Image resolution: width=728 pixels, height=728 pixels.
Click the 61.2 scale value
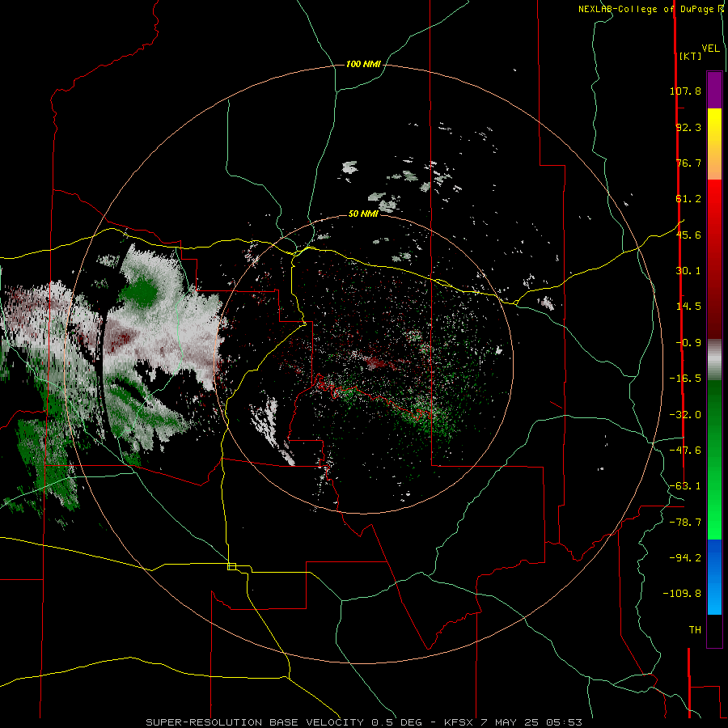688,199
